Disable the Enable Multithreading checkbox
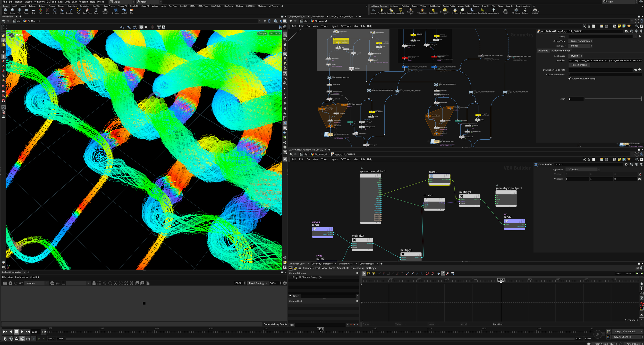This screenshot has width=644, height=345. [570, 79]
